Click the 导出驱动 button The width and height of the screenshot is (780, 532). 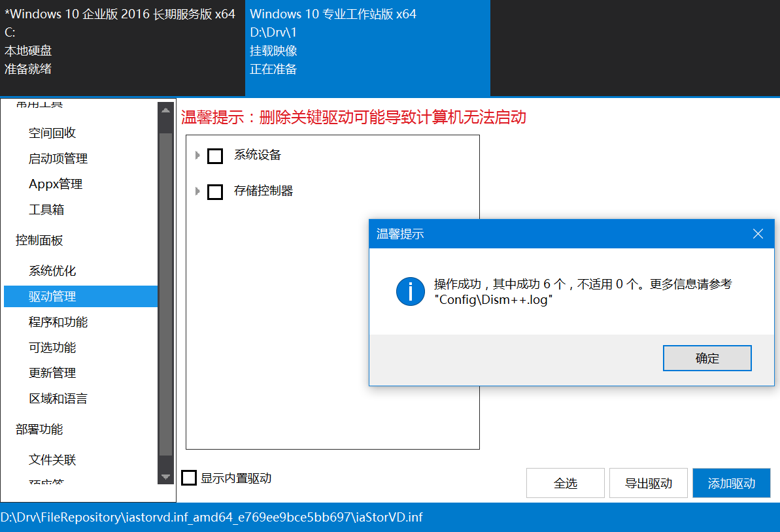(x=648, y=483)
